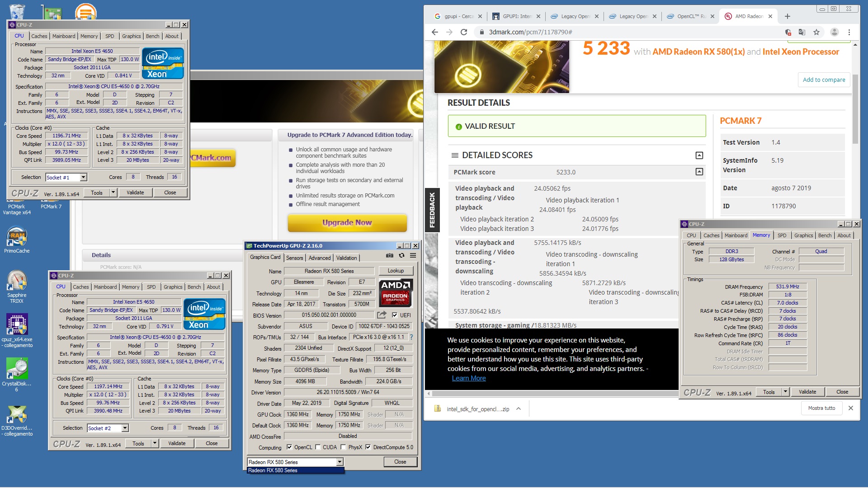
Task: Open Tools dropdown arrow in top CPU-Z window
Action: pos(113,192)
